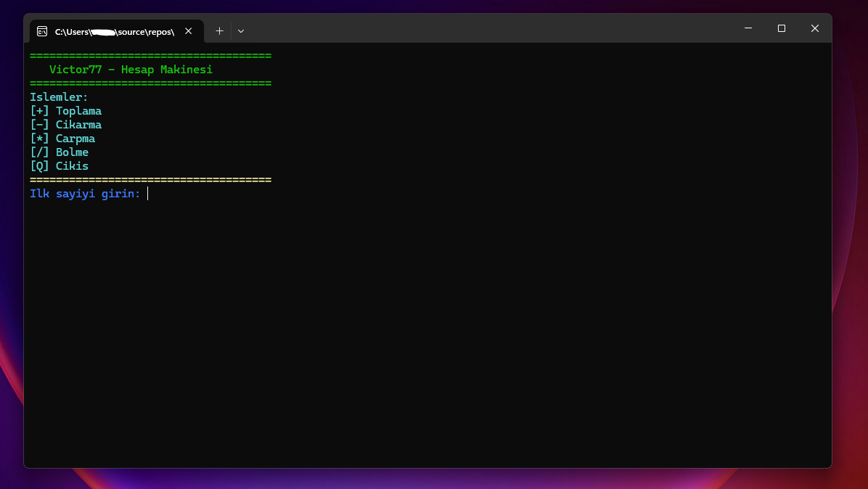The width and height of the screenshot is (868, 489).
Task: Open a new tab with plus button
Action: tap(219, 31)
